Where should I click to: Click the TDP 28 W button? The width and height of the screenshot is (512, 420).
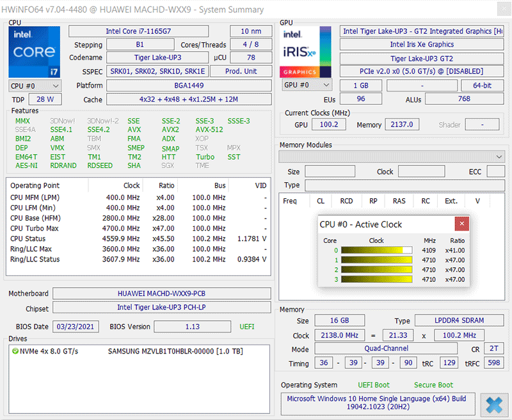click(x=45, y=99)
